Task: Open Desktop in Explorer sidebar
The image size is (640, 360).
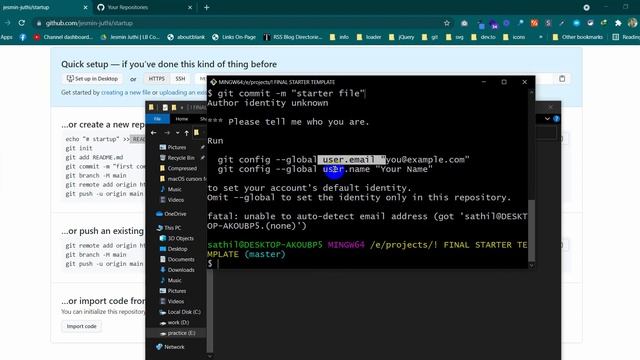Action: (173, 249)
